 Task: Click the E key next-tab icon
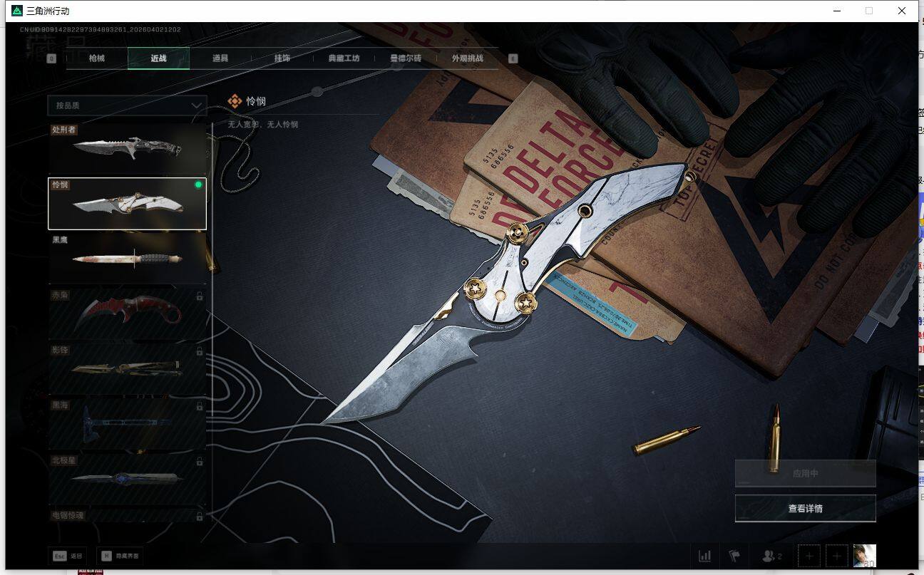tap(513, 58)
